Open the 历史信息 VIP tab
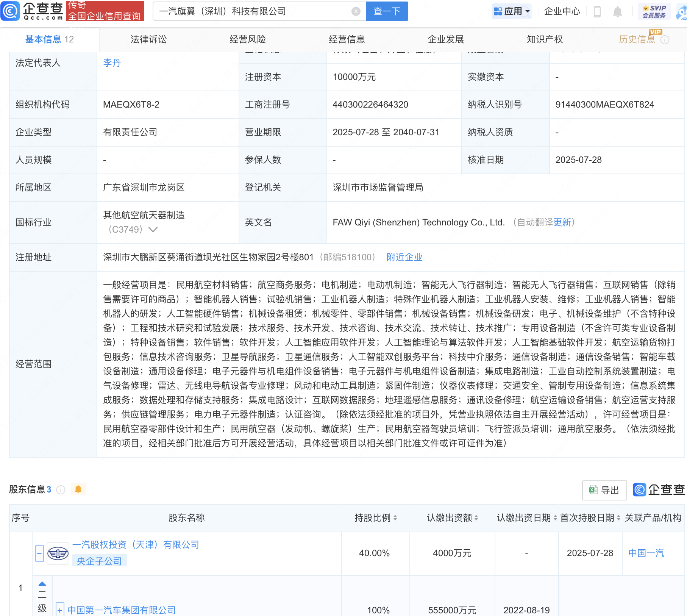Viewport: 687px width, 616px height. click(637, 39)
